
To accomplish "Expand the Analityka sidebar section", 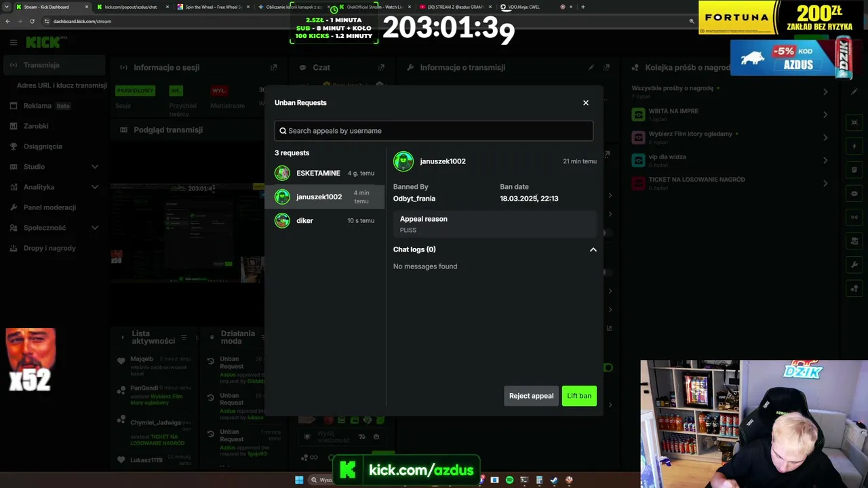I will (x=94, y=187).
